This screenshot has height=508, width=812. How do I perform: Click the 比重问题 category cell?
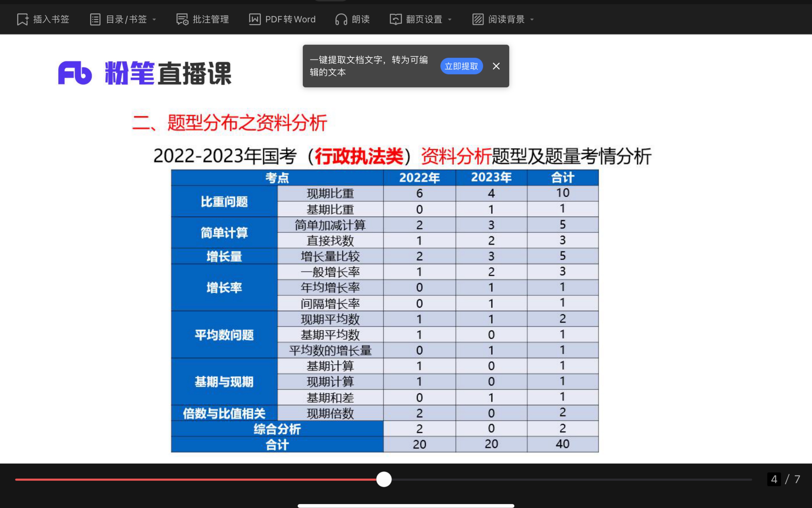224,201
